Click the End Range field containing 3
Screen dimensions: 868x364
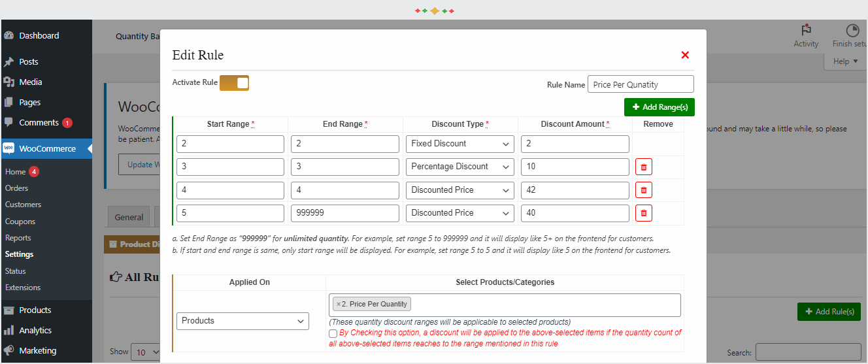[345, 167]
